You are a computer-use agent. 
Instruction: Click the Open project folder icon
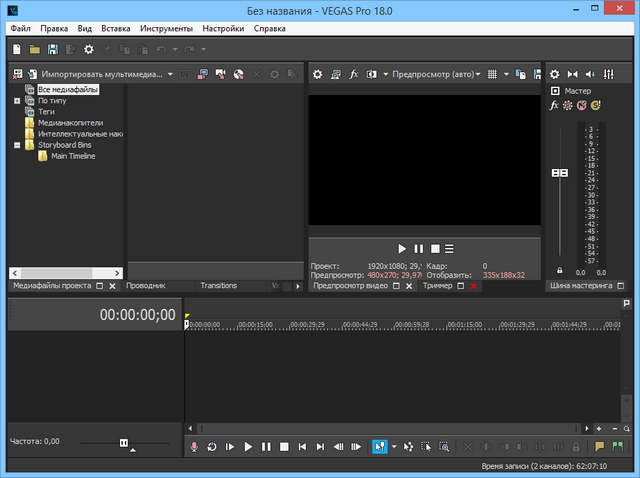pos(35,49)
